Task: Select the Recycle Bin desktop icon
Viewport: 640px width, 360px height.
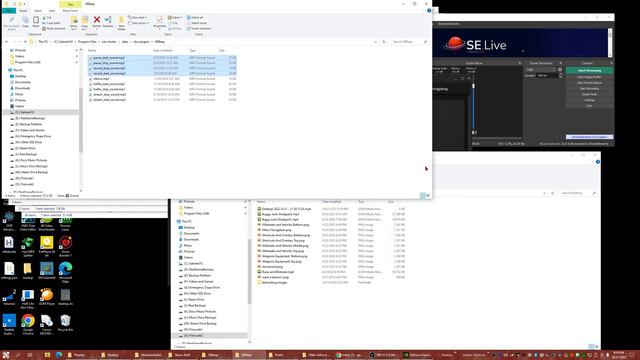Action: [x=65, y=323]
